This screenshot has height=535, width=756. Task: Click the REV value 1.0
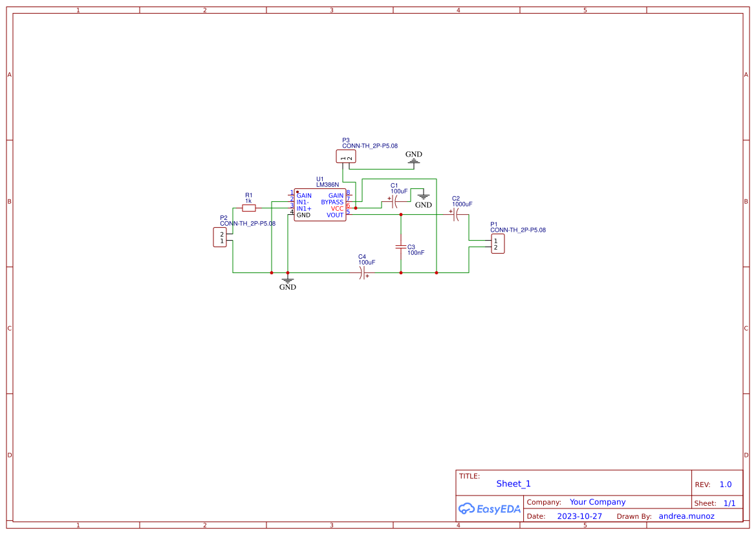point(724,483)
